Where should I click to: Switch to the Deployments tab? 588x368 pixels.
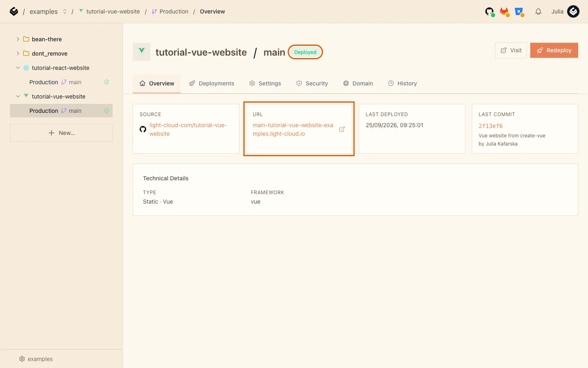click(x=212, y=83)
